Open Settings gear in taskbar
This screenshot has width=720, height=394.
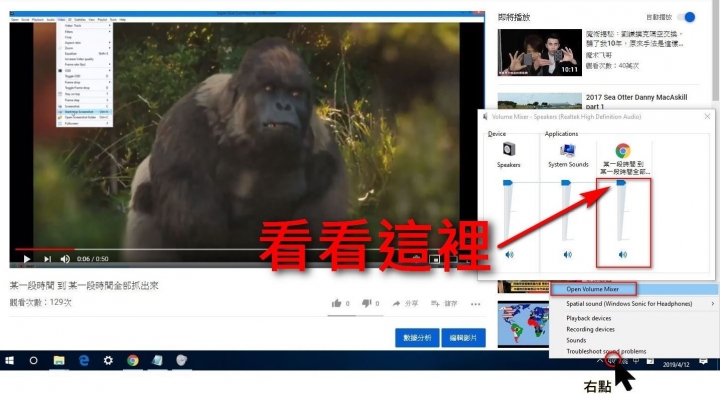click(x=108, y=361)
